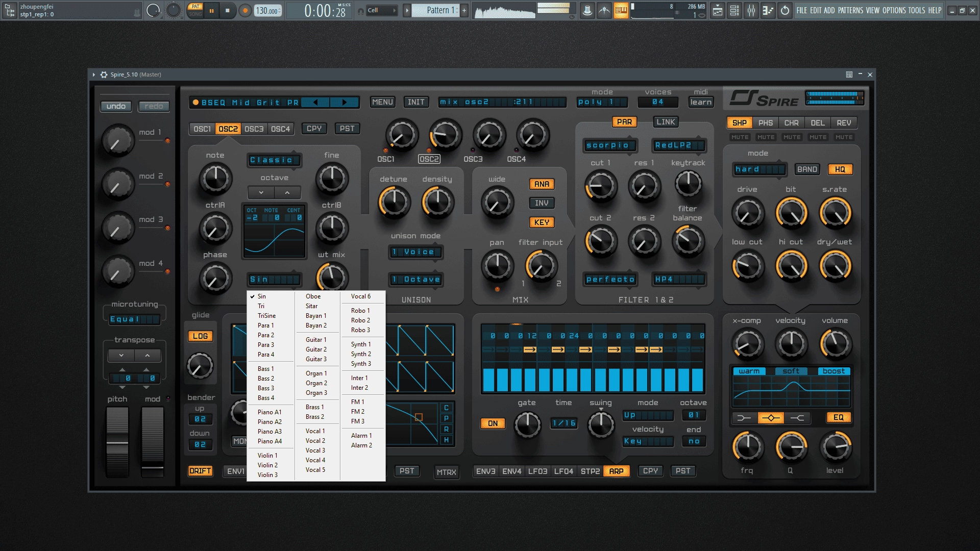Image resolution: width=980 pixels, height=551 pixels.
Task: Select next Spire preset arrow
Action: [345, 103]
